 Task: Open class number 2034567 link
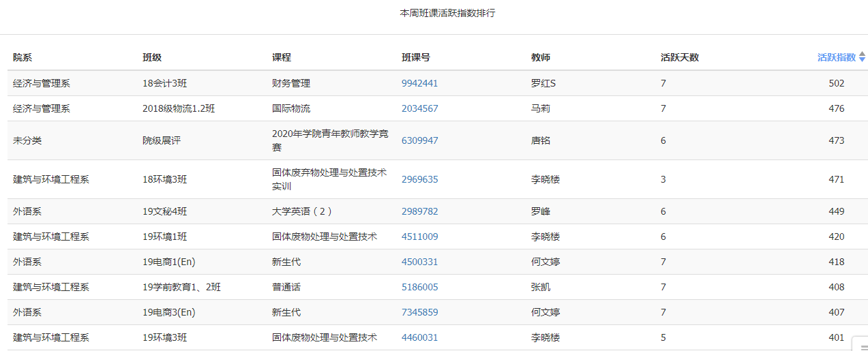420,108
